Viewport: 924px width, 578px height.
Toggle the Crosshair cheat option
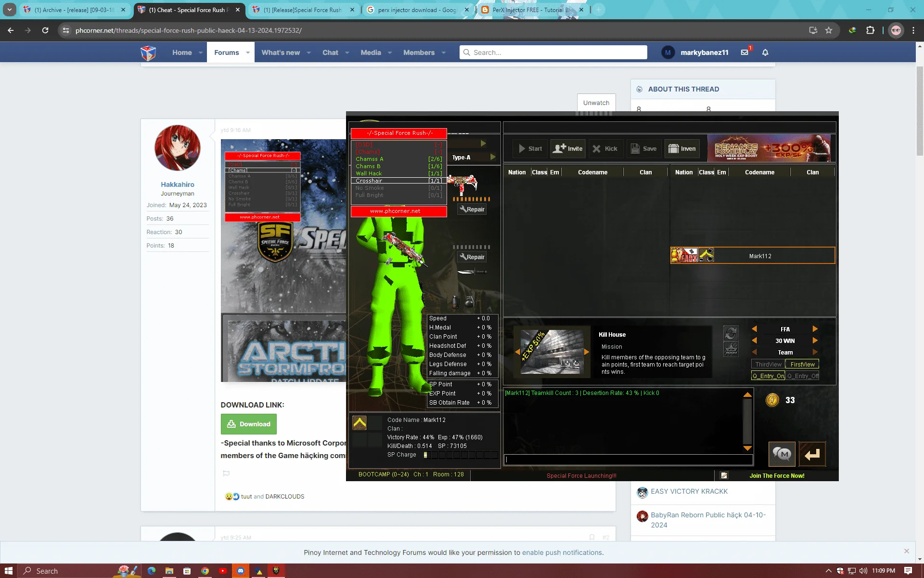pyautogui.click(x=398, y=181)
